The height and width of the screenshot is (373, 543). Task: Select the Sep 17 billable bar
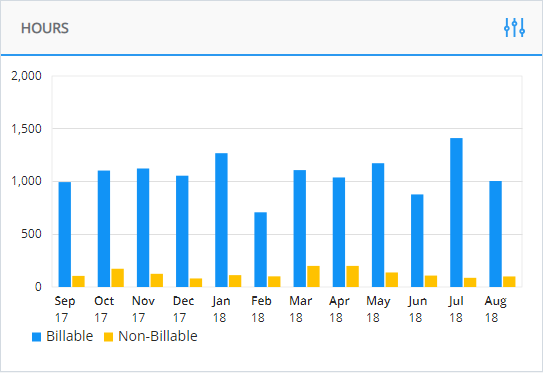(65, 234)
